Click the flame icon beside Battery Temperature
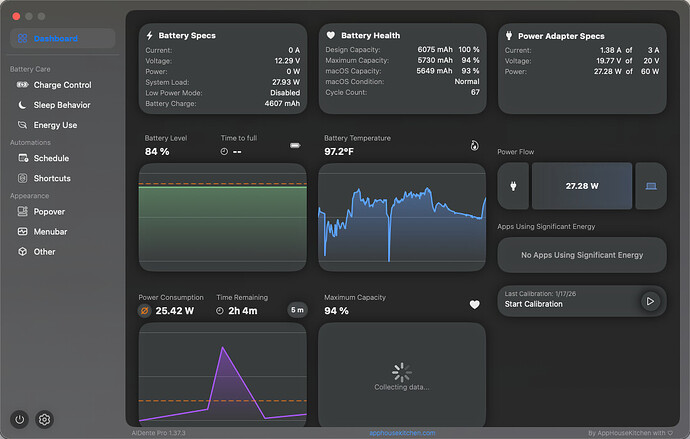This screenshot has width=690, height=439. click(x=474, y=146)
